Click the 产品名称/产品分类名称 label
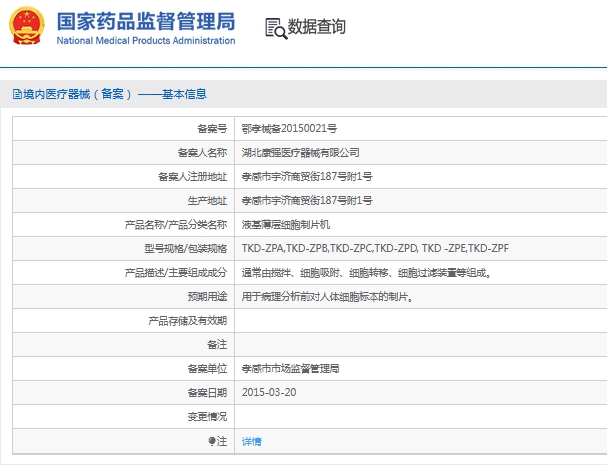Image resolution: width=607 pixels, height=465 pixels. [176, 225]
